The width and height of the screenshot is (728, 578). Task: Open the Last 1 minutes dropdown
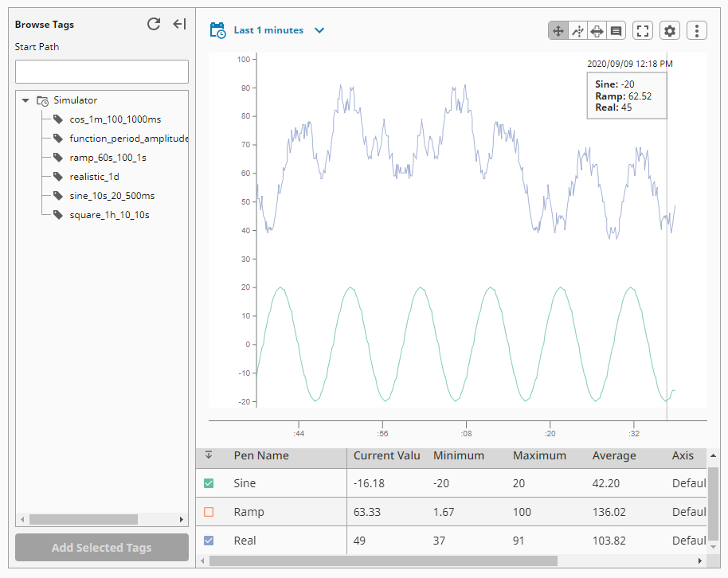(279, 30)
